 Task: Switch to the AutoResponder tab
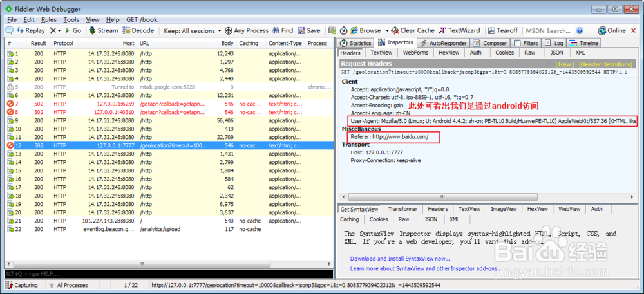444,43
